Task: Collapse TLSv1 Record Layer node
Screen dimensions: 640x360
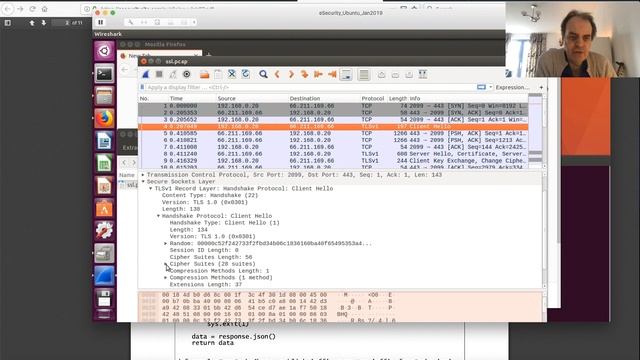Action: coord(151,189)
